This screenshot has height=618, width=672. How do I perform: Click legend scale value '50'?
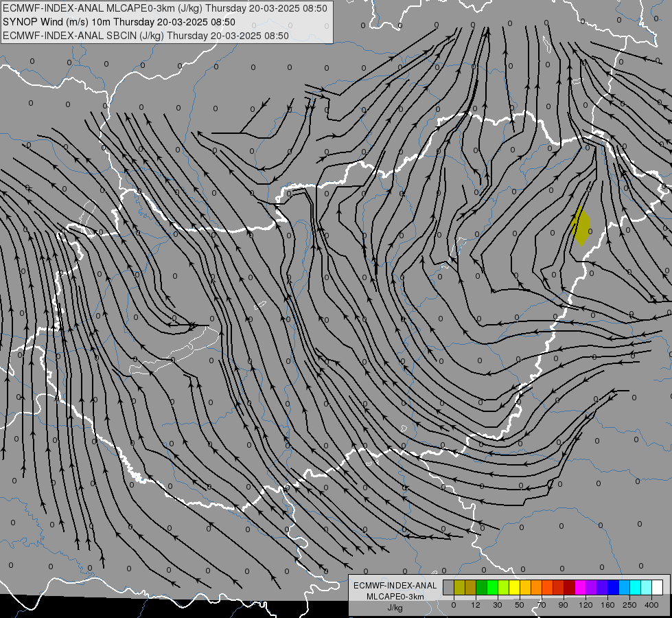520,605
